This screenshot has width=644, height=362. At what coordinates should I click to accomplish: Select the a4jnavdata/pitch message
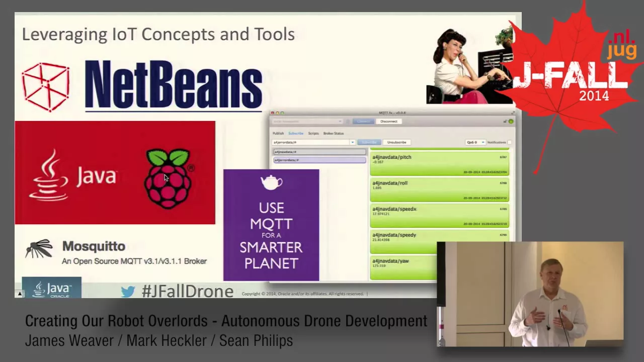coord(439,164)
